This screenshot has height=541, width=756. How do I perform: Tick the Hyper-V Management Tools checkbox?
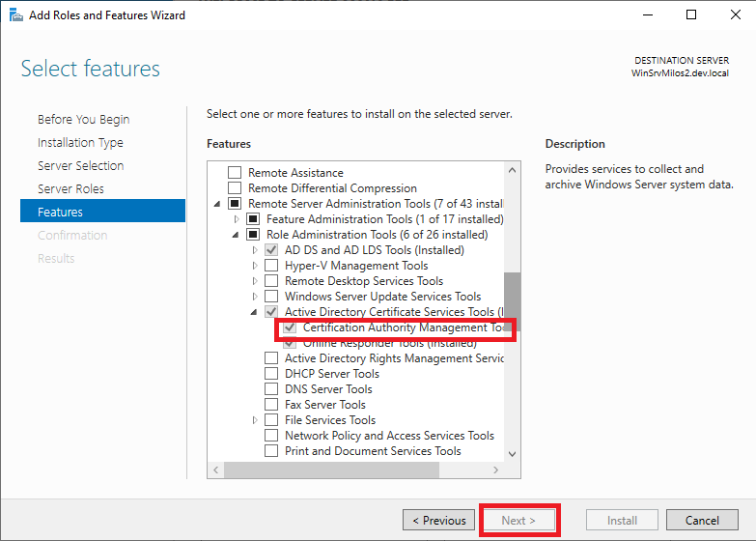pos(271,266)
